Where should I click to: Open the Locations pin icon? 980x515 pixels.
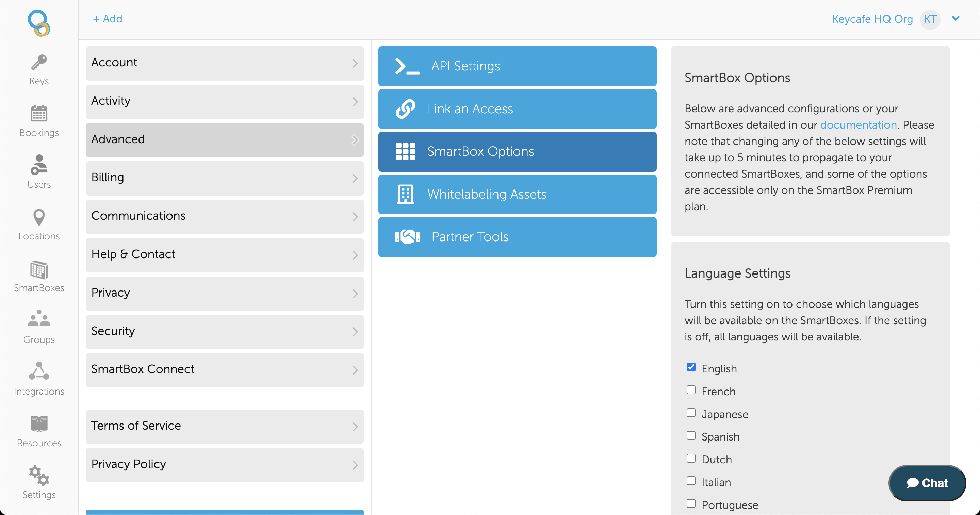[39, 217]
